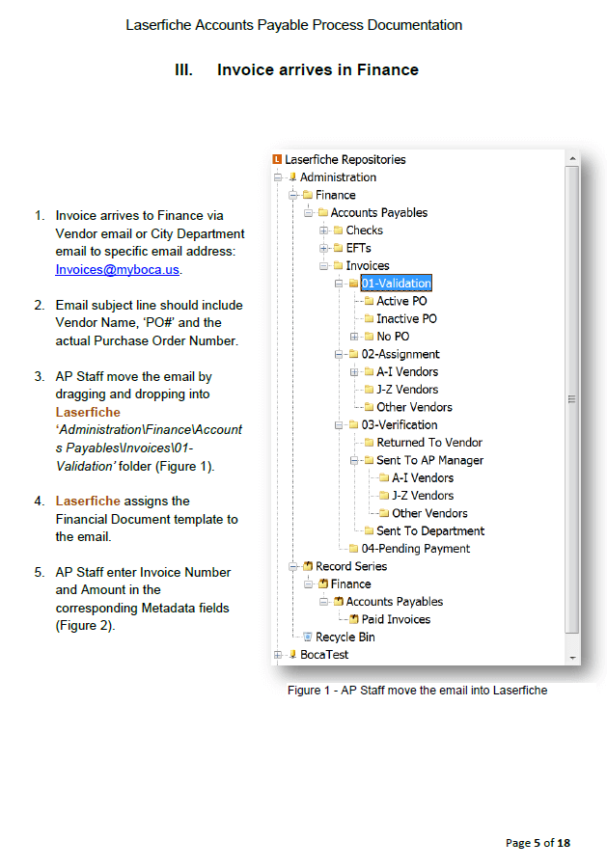Screen dimensions: 607x868
Task: Collapse the 02-Assignment folder
Action: click(339, 354)
